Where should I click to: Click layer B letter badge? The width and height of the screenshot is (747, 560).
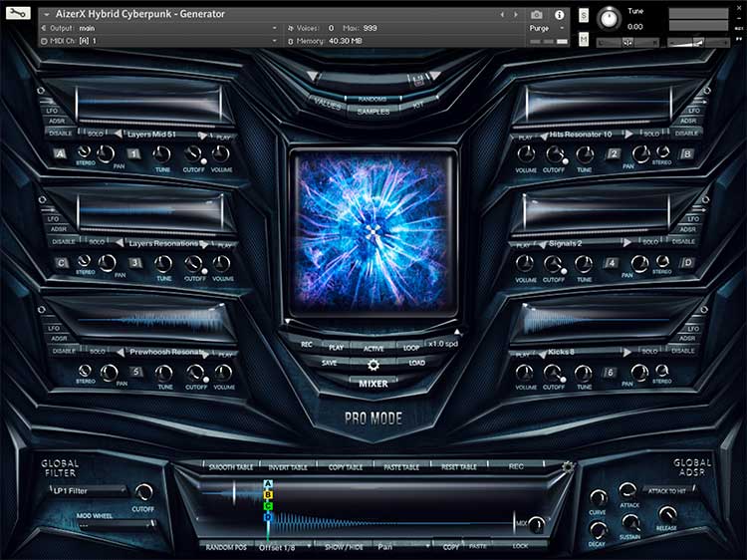pyautogui.click(x=686, y=153)
